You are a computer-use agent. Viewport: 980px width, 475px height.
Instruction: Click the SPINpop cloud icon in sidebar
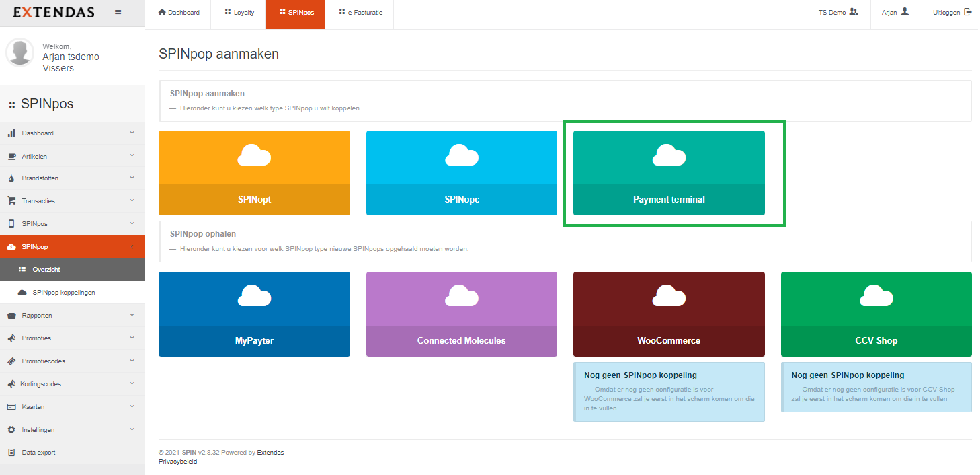[x=11, y=247]
